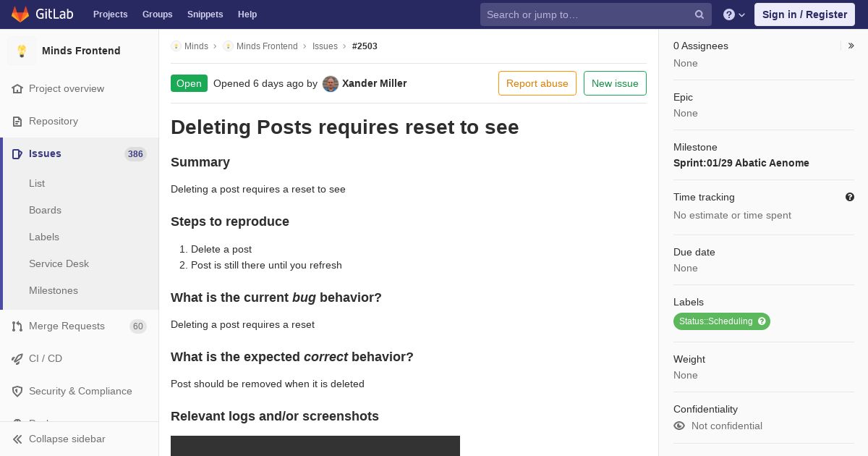Image resolution: width=868 pixels, height=456 pixels.
Task: Click the Merge Requests count badge 60
Action: (x=138, y=326)
